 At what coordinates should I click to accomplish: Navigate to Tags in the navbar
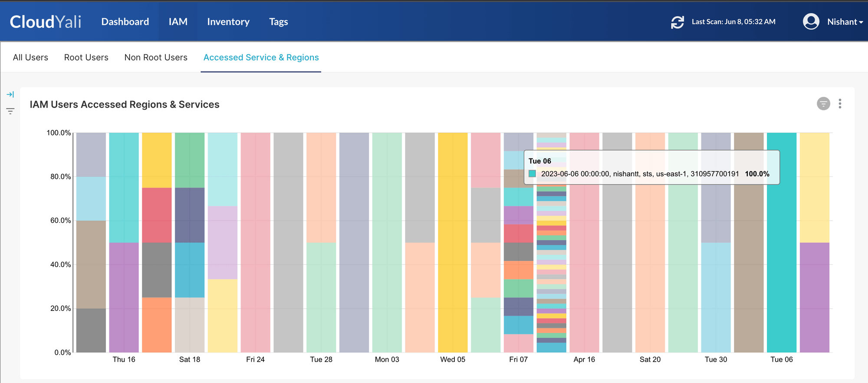(x=278, y=22)
